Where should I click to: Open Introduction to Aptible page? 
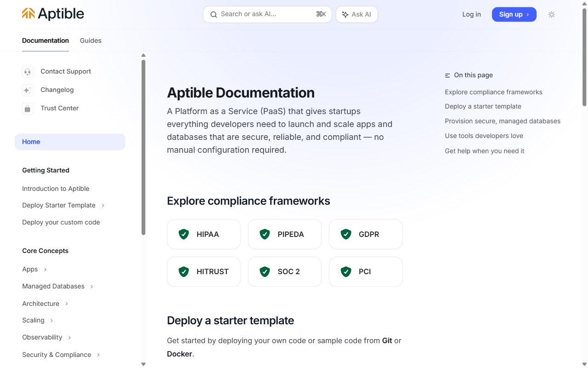click(x=56, y=189)
